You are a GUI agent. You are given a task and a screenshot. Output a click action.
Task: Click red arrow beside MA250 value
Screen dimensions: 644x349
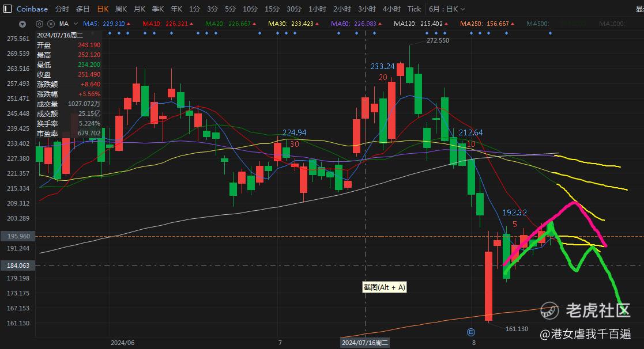click(513, 24)
